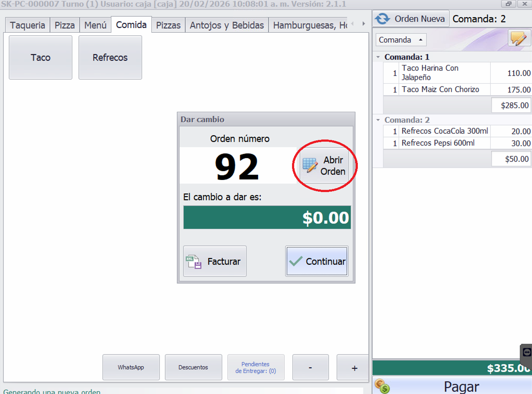532x394 pixels.
Task: Select the Taco Maiz Con Chorizo row
Action: [x=440, y=90]
